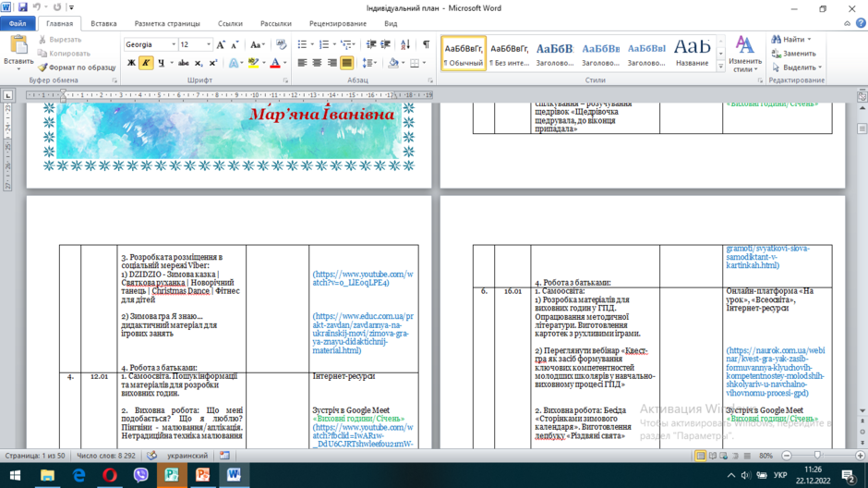Open the naurok.com.ua webinar link
Image resolution: width=868 pixels, height=488 pixels.
775,372
